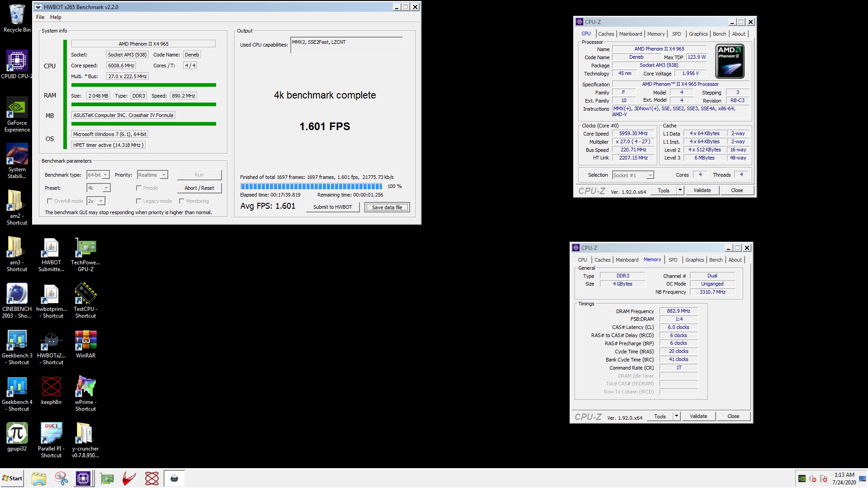Click the grayed-out Run button
Screen dimensions: 868x488
pyautogui.click(x=199, y=175)
